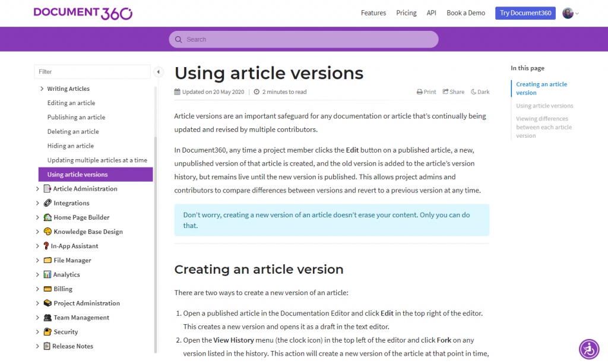The width and height of the screenshot is (608, 364).
Task: Click the Release Notes icon
Action: click(47, 346)
